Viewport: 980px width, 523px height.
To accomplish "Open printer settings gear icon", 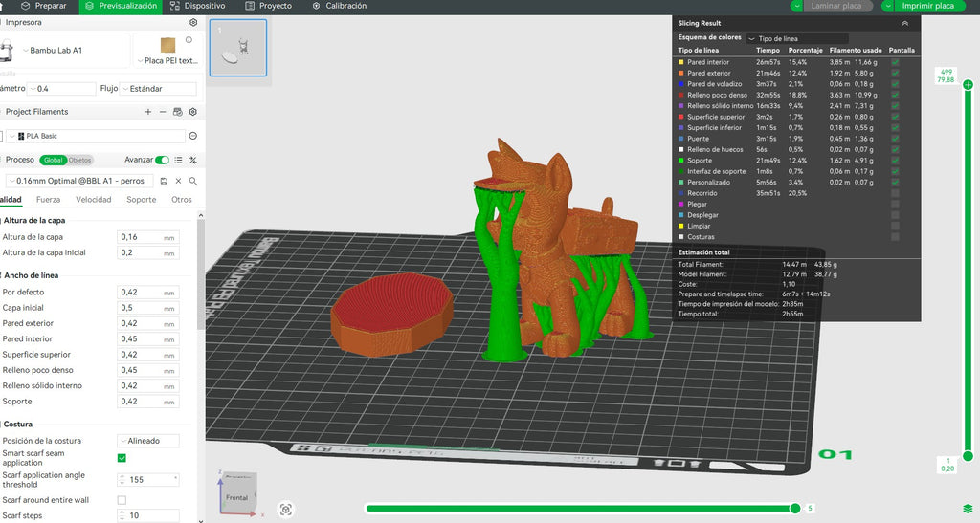I will click(x=193, y=22).
